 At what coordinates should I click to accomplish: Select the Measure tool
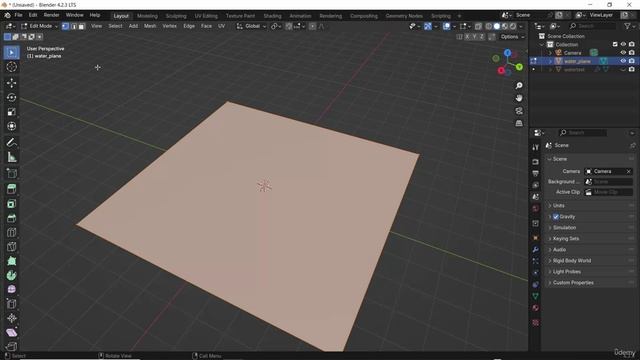(11, 157)
